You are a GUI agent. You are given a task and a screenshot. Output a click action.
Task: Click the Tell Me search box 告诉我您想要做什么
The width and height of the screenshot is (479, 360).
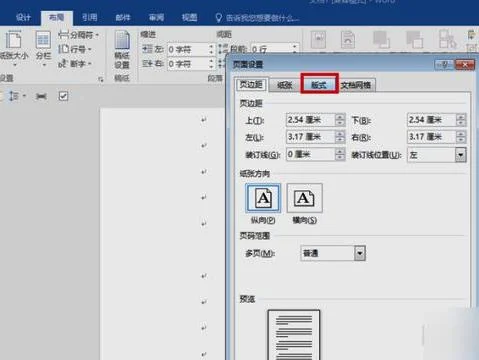click(257, 18)
